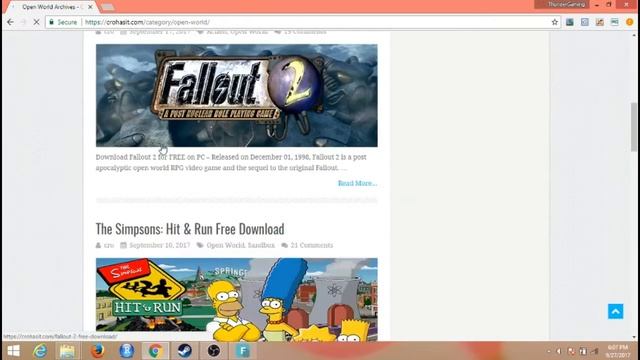Click the September 10, 2017 post date
This screenshot has height=360, width=640.
pyautogui.click(x=160, y=245)
